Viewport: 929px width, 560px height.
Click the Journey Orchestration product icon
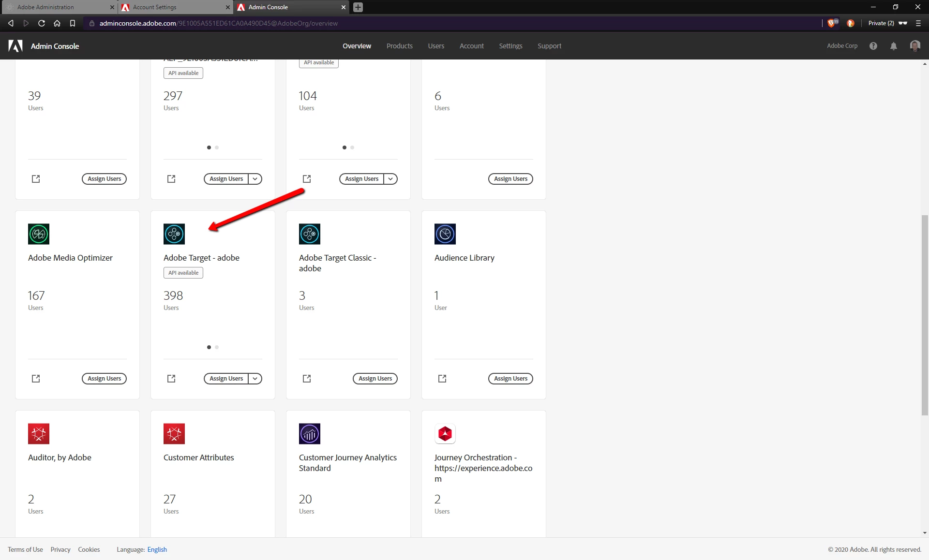pos(445,434)
